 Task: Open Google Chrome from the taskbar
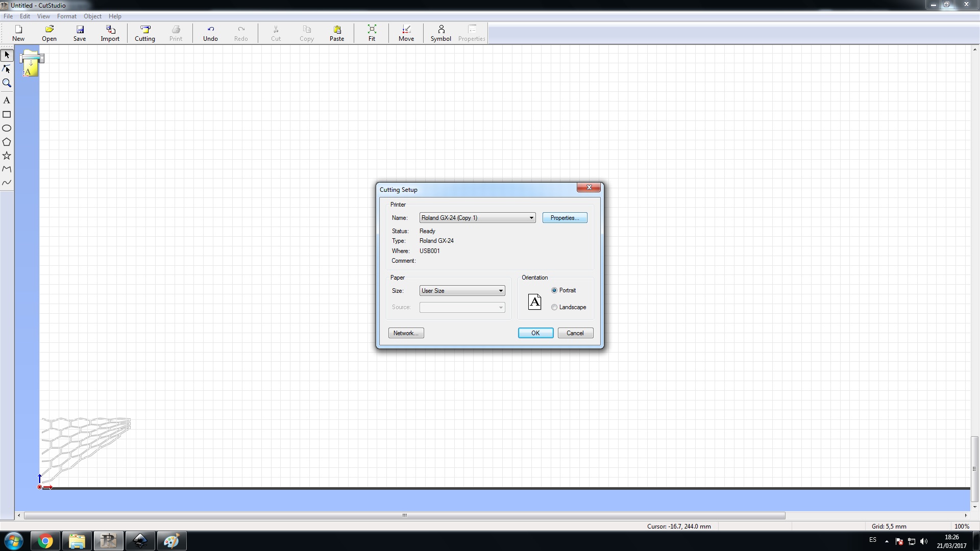coord(45,541)
